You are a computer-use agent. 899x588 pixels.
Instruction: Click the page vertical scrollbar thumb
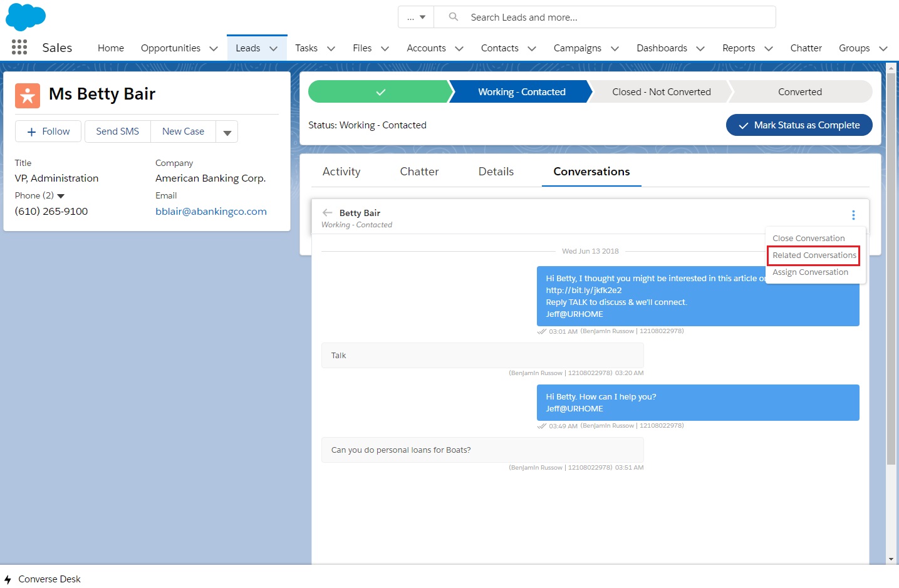click(x=891, y=269)
